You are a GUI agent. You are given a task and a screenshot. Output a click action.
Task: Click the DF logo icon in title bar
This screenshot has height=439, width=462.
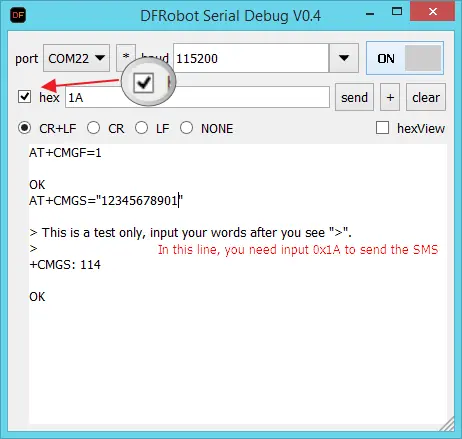[x=18, y=16]
